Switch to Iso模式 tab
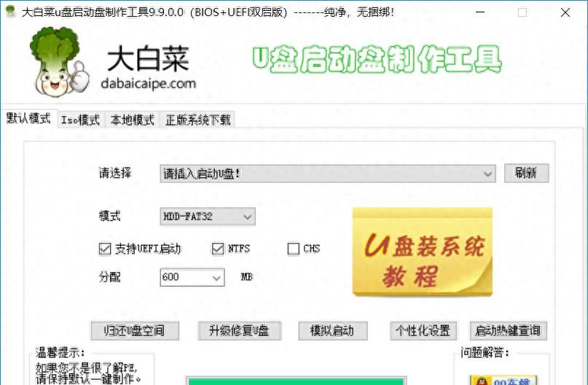The image size is (588, 385). (81, 120)
